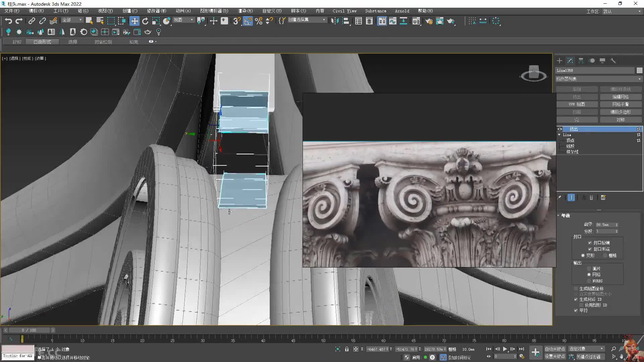Open the Select by Name list icon
The width and height of the screenshot is (644, 362).
100,21
